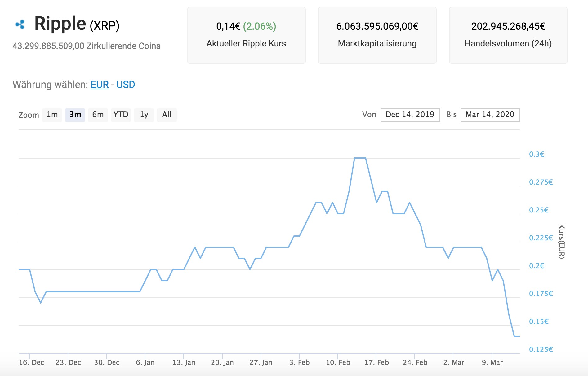This screenshot has height=376, width=588.
Task: Click the 0.25€ axis label
Action: (539, 210)
